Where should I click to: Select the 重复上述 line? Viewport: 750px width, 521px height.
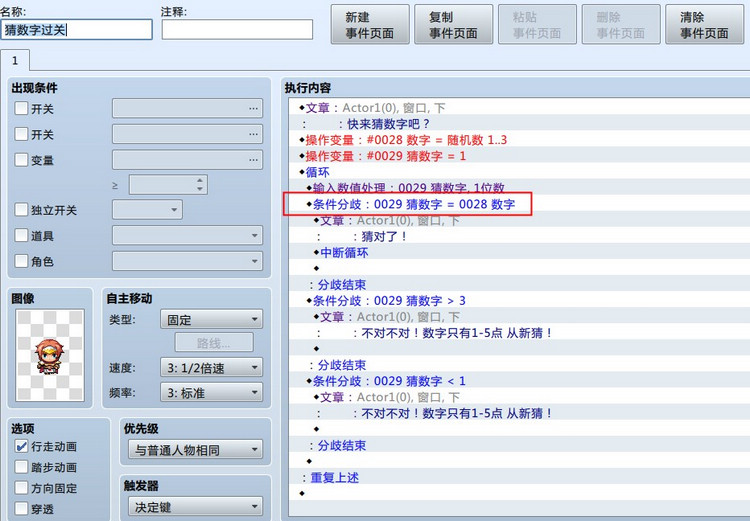tap(519, 477)
